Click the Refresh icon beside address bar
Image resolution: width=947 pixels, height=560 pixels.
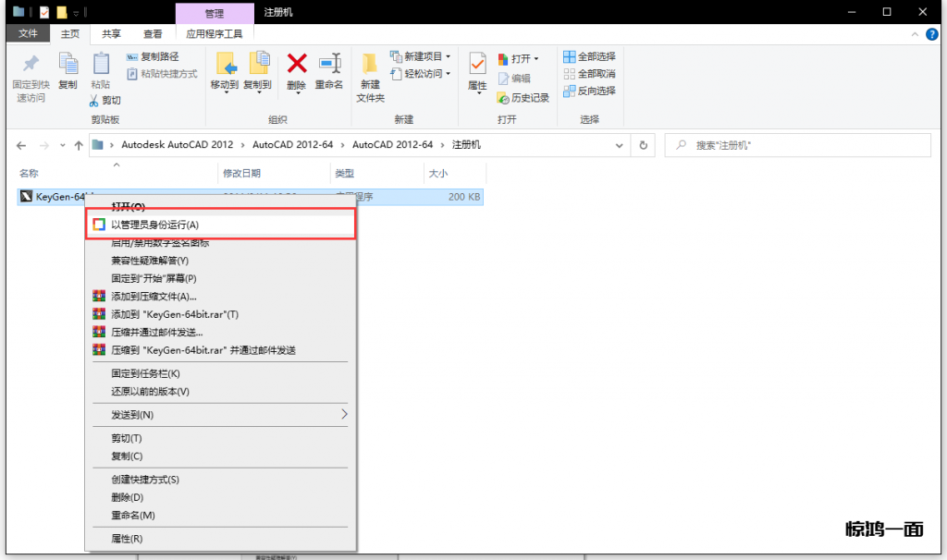pyautogui.click(x=643, y=145)
